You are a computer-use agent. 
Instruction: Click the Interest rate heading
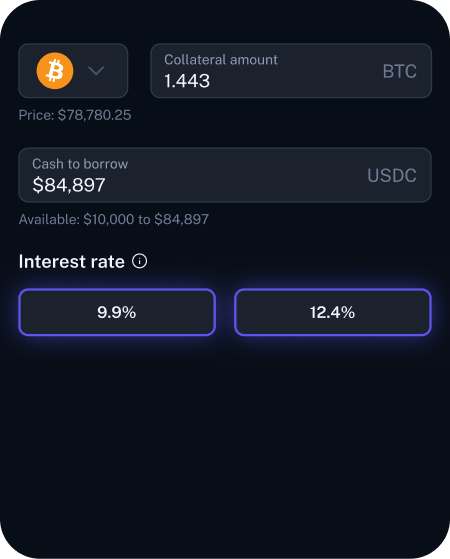72,261
